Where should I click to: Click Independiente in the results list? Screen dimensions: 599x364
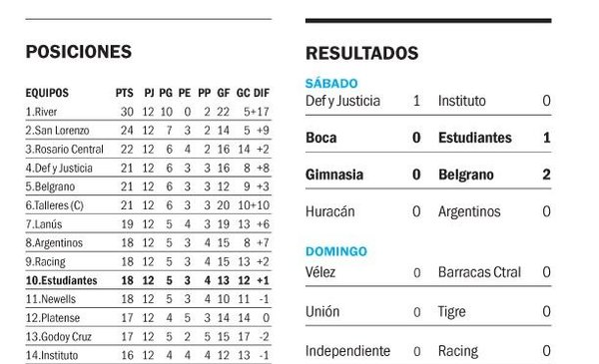[x=347, y=351]
